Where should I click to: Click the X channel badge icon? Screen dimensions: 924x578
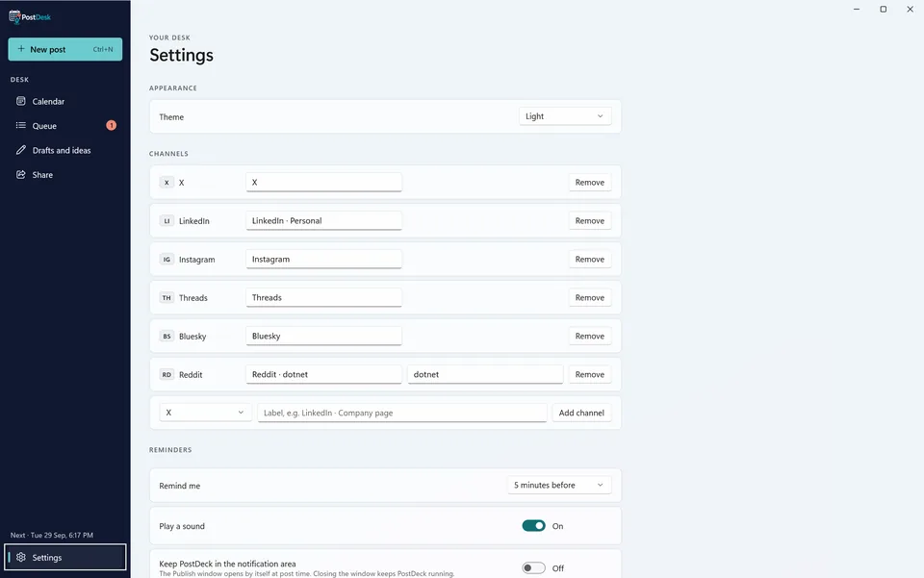tap(167, 183)
